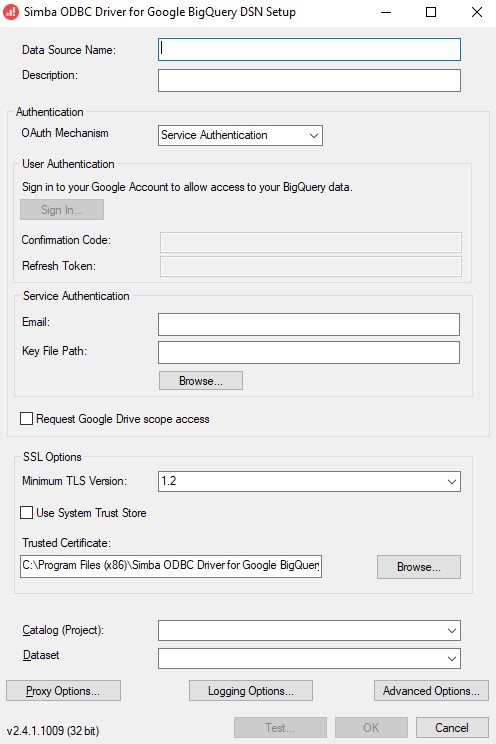
Task: Click inside the Data Source Name field
Action: tap(309, 49)
